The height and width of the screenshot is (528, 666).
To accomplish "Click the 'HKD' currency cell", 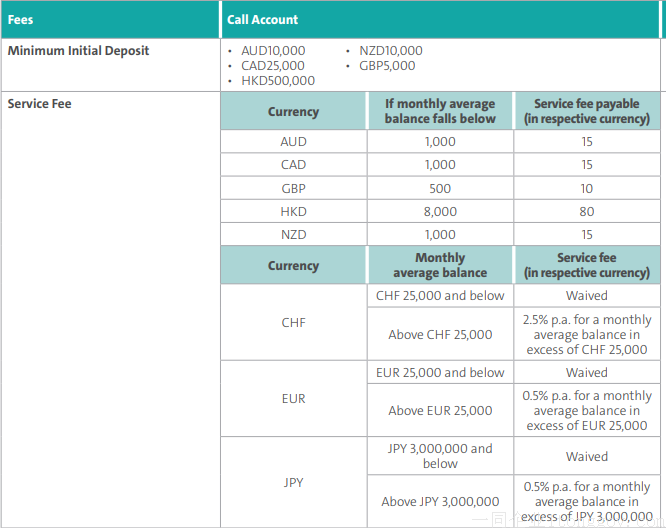I will point(293,211).
